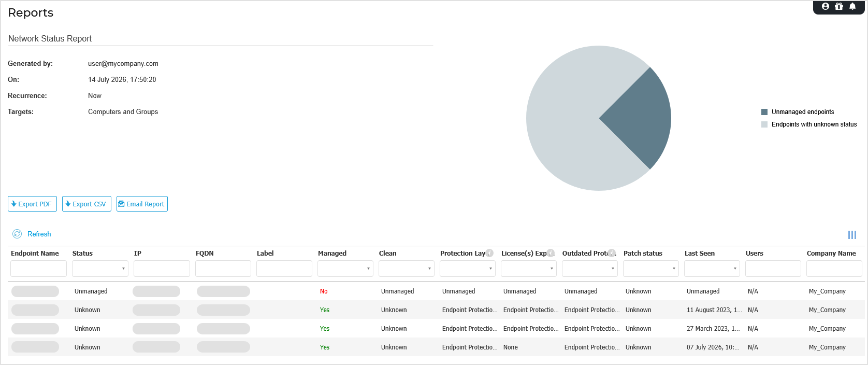Click the red 'No' Managed cell
The width and height of the screenshot is (868, 365).
pos(324,291)
